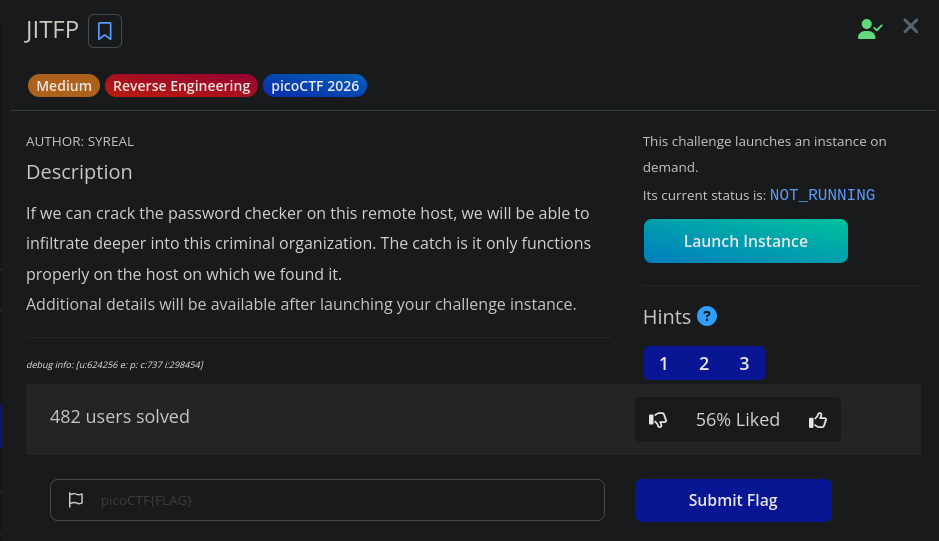Screen dimensions: 939x541
Task: Close the challenge dialog
Action: pos(910,26)
